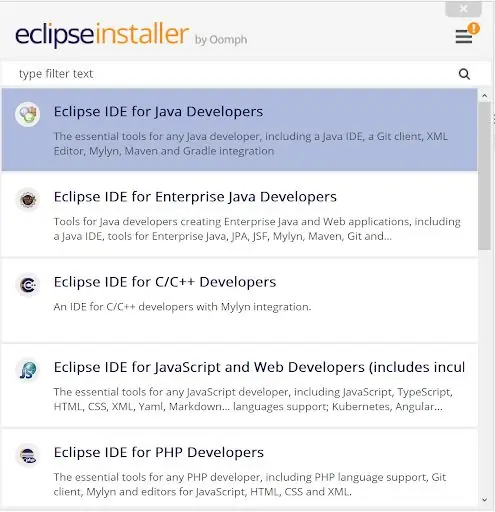The width and height of the screenshot is (495, 512).
Task: Click the orange notification alert badge
Action: click(473, 28)
